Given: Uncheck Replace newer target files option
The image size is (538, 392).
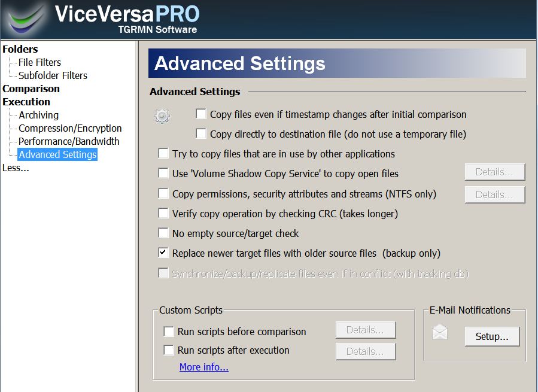Looking at the screenshot, I should pyautogui.click(x=163, y=253).
